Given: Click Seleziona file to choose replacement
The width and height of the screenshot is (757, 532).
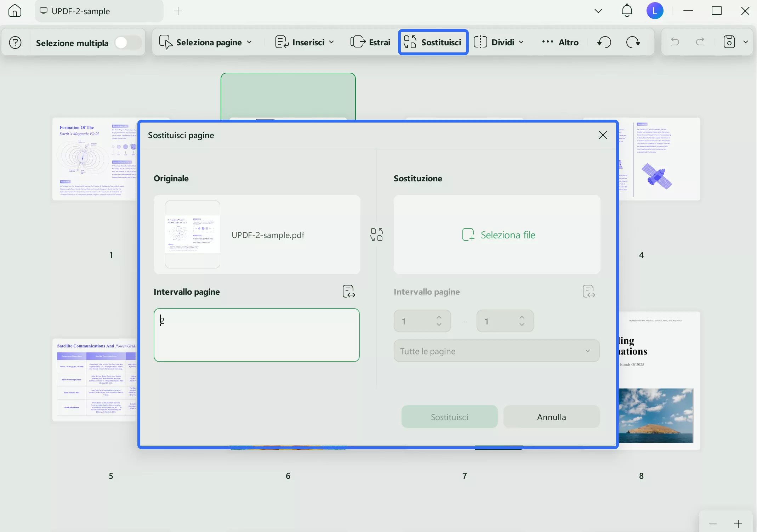Looking at the screenshot, I should [x=499, y=234].
